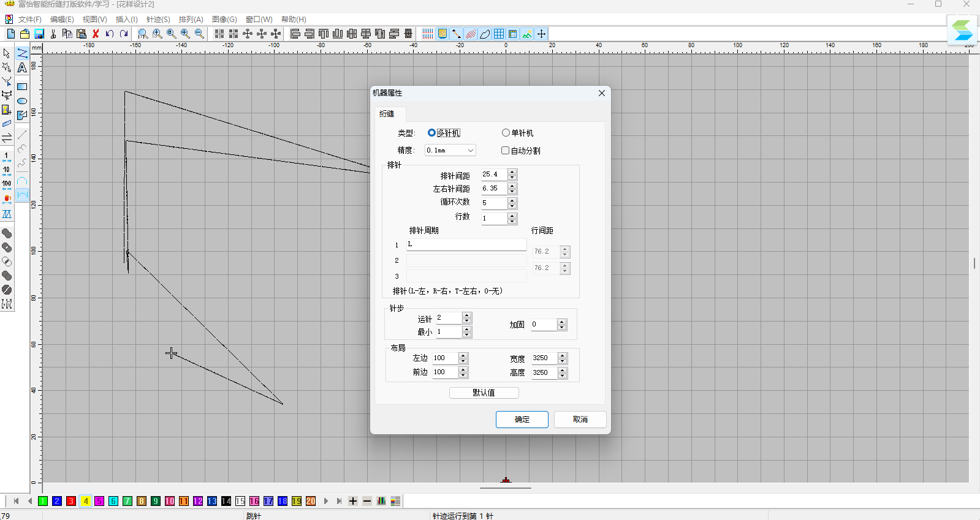Click the 排针周期 row 1 input field
Screen dimensions: 980x520
point(466,244)
